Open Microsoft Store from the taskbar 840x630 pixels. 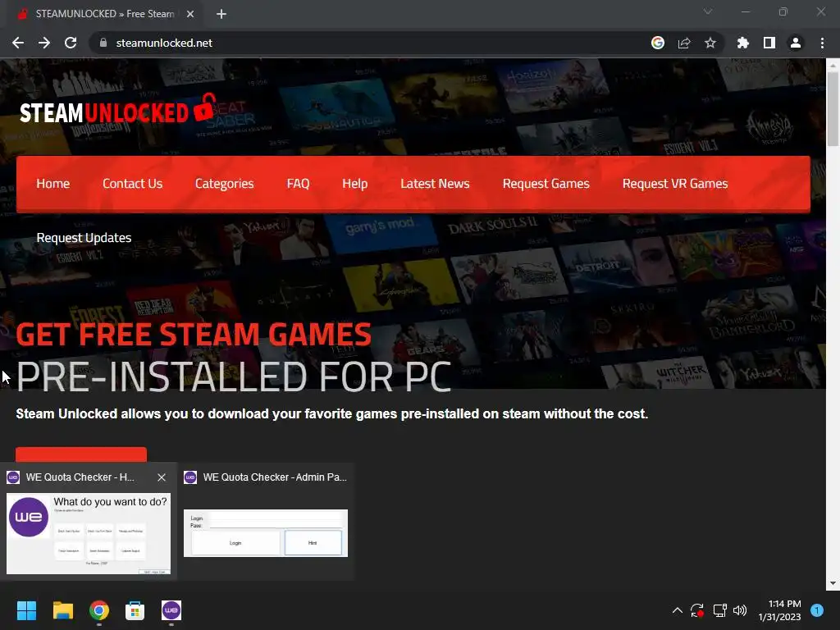[135, 610]
